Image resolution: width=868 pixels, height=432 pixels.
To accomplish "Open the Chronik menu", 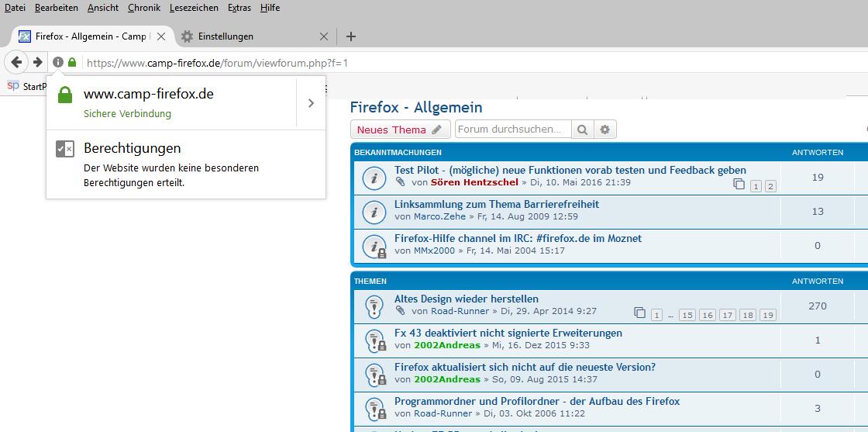I will pos(144,8).
